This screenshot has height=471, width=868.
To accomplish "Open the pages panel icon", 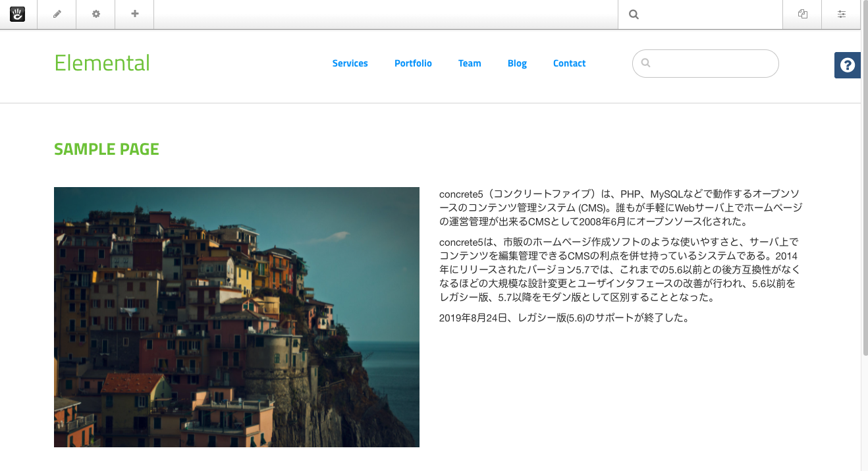I will click(x=801, y=14).
